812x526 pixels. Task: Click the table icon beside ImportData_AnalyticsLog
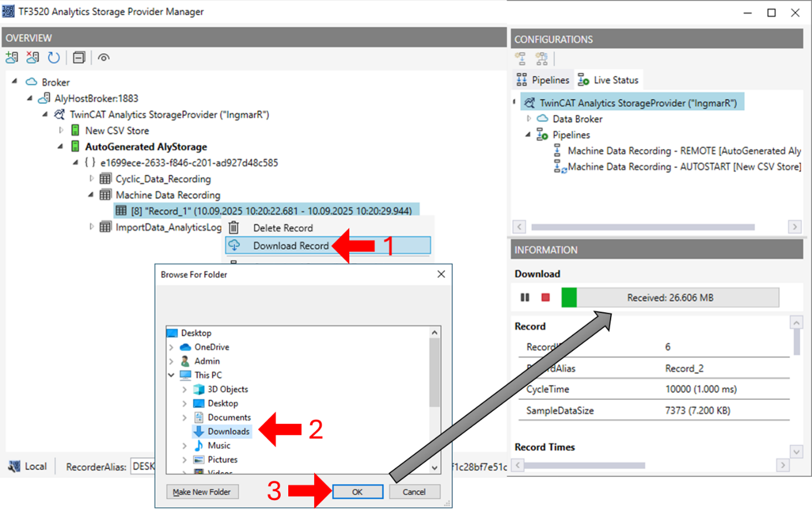(105, 227)
